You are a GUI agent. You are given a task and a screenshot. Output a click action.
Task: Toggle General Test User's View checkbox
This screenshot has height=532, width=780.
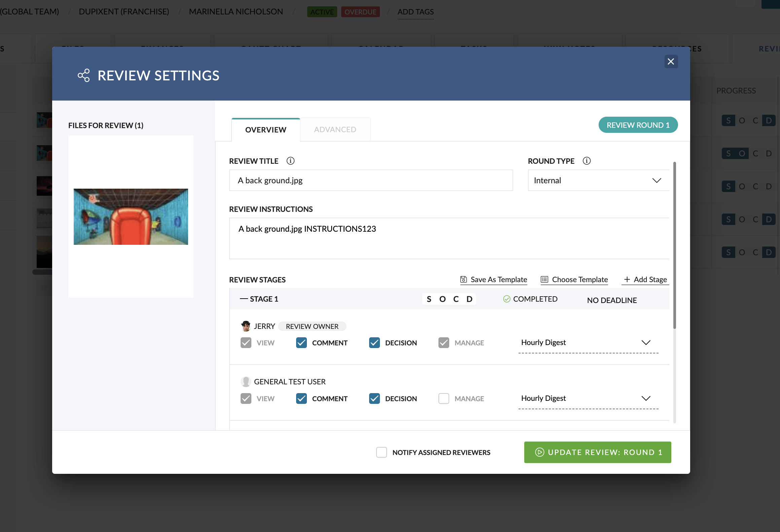pyautogui.click(x=246, y=398)
